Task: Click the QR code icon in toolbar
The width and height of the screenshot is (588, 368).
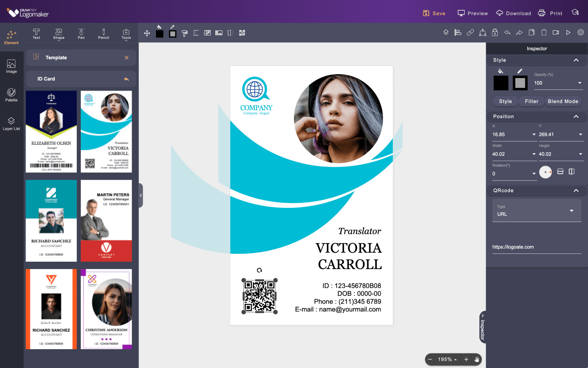Action: pyautogui.click(x=242, y=33)
